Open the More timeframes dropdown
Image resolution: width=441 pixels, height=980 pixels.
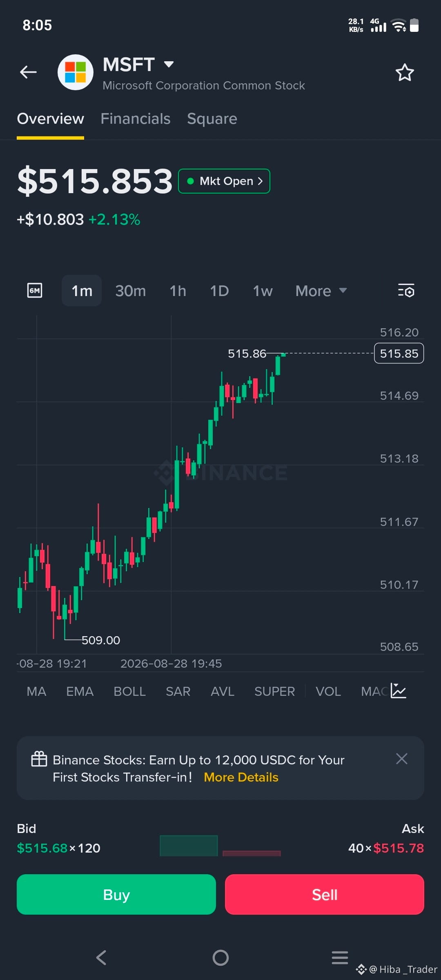tap(321, 291)
